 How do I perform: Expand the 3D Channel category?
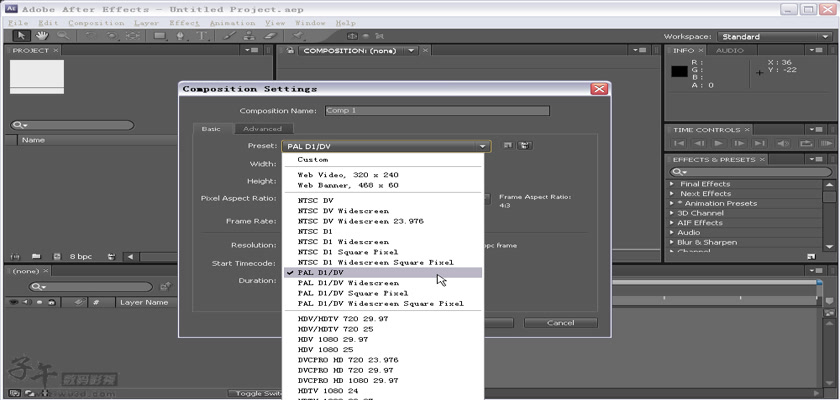[672, 213]
